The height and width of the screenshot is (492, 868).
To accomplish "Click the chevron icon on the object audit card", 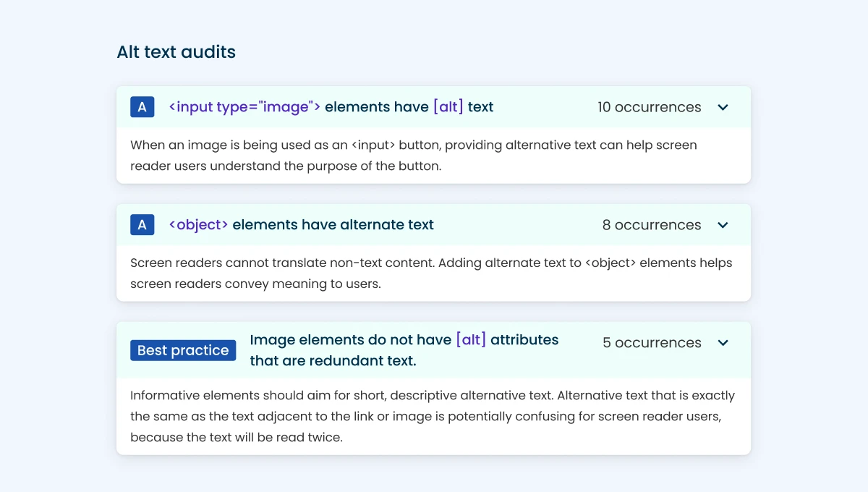I will coord(723,224).
